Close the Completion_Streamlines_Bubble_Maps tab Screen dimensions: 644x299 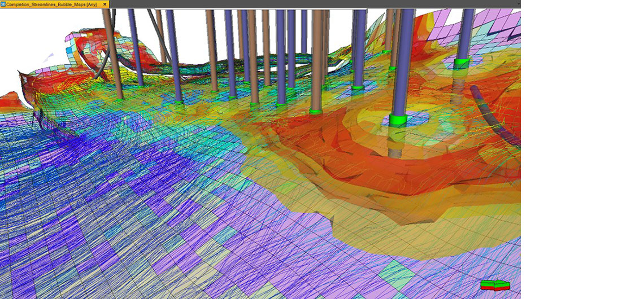(105, 4)
